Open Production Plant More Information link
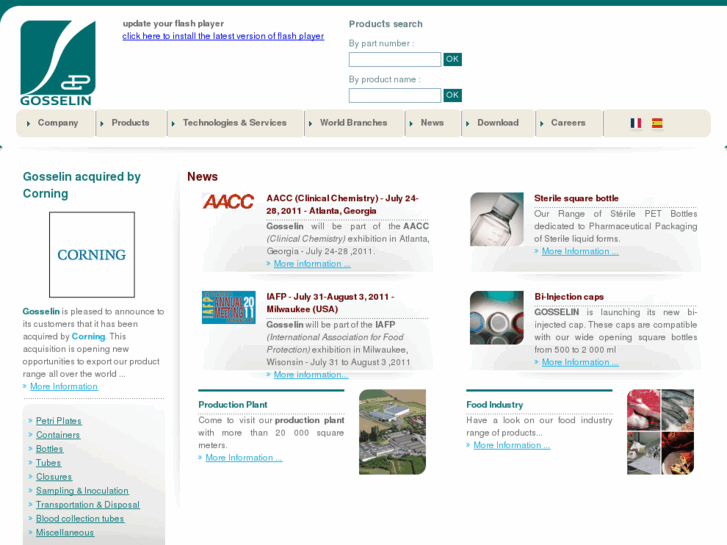This screenshot has width=727, height=545. click(244, 457)
